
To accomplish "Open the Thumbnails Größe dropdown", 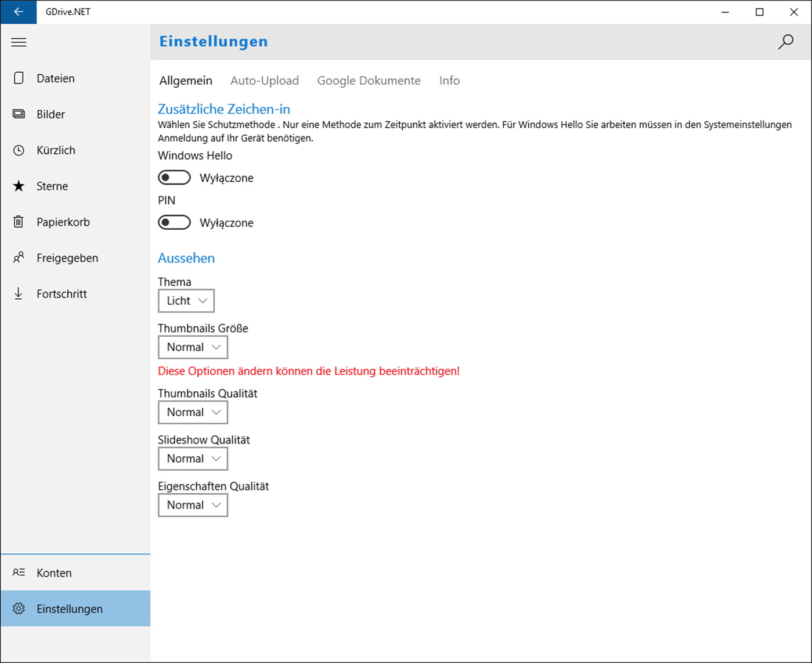I will pos(193,347).
